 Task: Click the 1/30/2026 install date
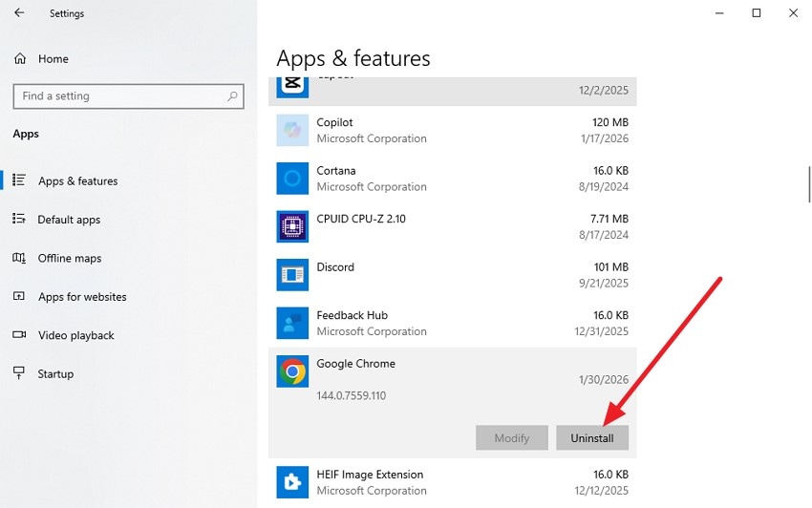604,380
